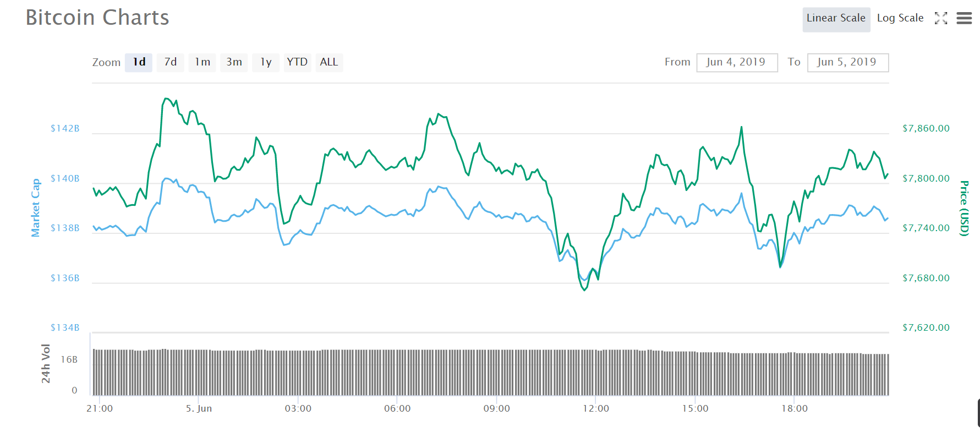
Task: Click the 18:00 time axis marker
Action: 795,408
